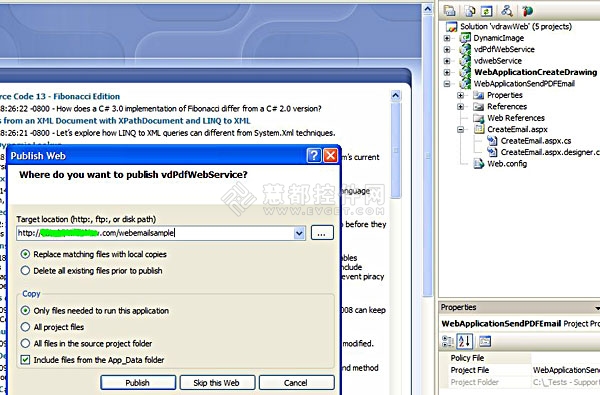Viewport: 600px width, 395px height.
Task: Click the Skip this Web button
Action: pyautogui.click(x=217, y=382)
